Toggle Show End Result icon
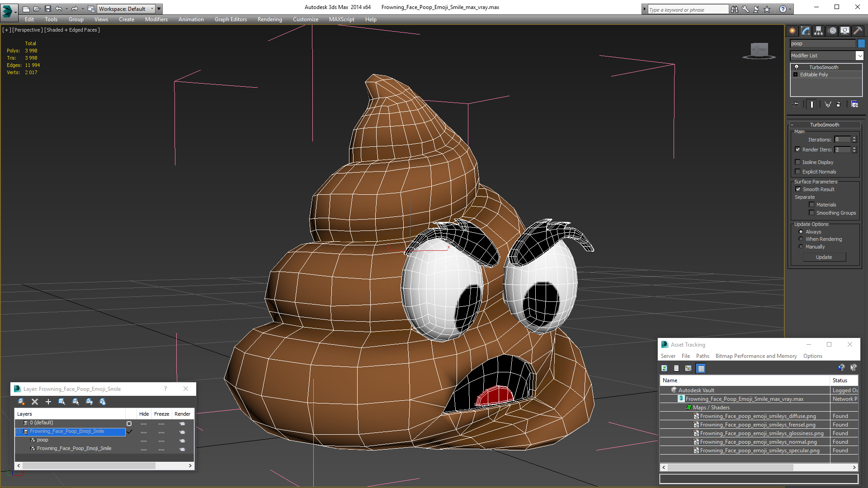 [812, 104]
